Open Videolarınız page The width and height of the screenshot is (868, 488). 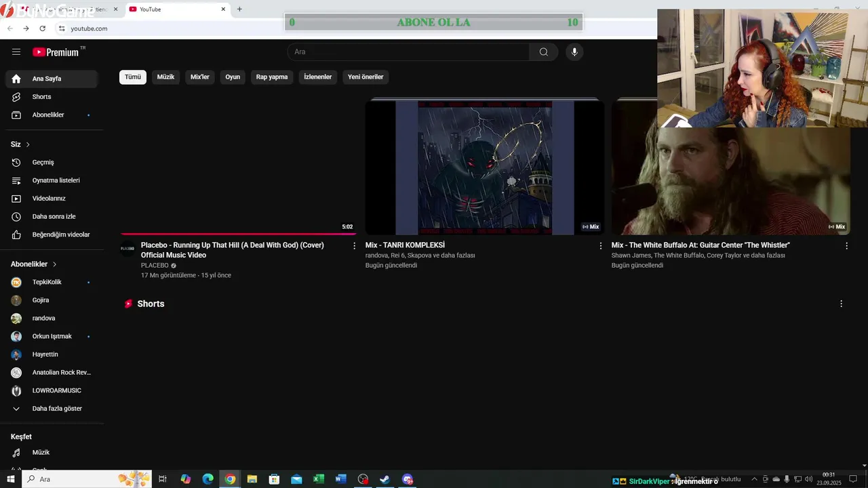click(52, 199)
